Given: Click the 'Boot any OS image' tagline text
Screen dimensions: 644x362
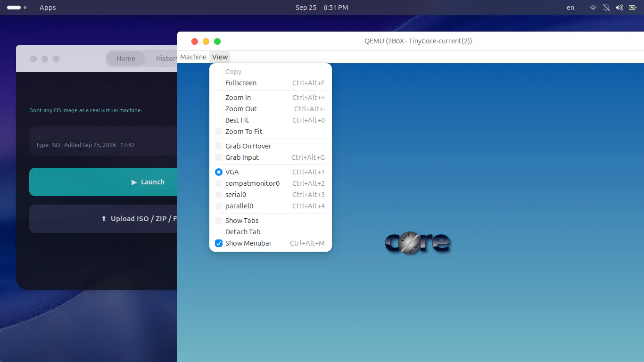Looking at the screenshot, I should tap(86, 110).
